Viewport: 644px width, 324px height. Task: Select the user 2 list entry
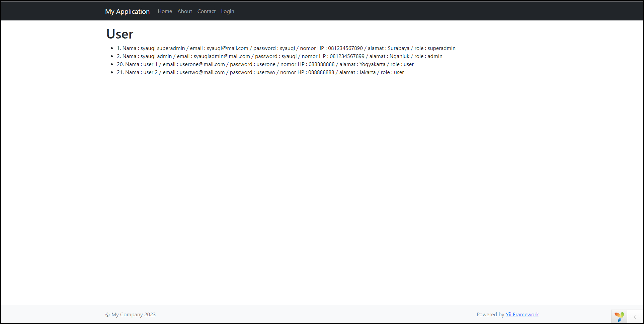click(x=260, y=72)
